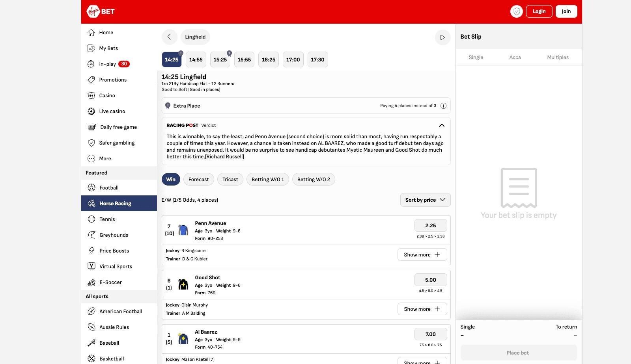Viewport: 631px width, 364px height.
Task: Click the More ellipsis icon
Action: (x=91, y=158)
